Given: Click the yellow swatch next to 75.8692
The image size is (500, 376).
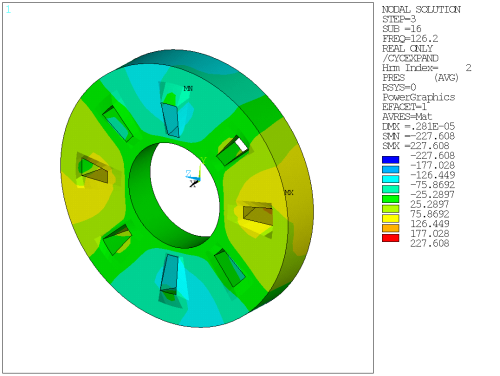Looking at the screenshot, I should [x=390, y=218].
